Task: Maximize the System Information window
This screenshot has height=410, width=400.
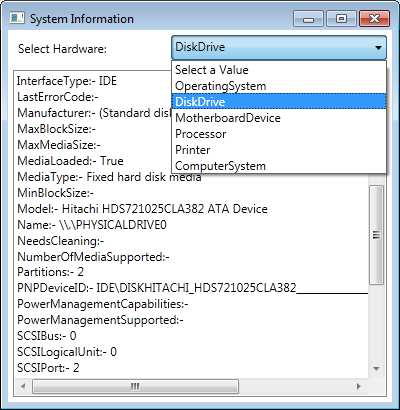Action: [x=341, y=19]
